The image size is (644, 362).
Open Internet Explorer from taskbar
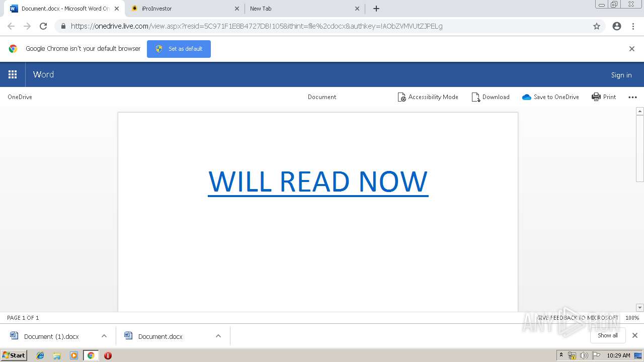(40, 355)
